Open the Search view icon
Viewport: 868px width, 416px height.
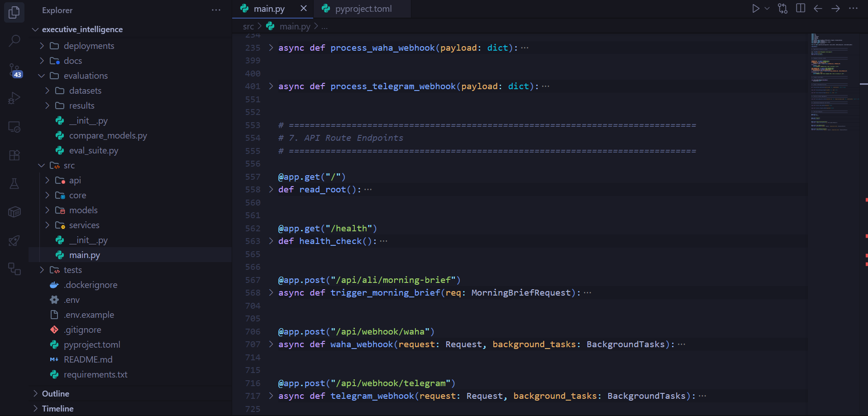(x=14, y=41)
